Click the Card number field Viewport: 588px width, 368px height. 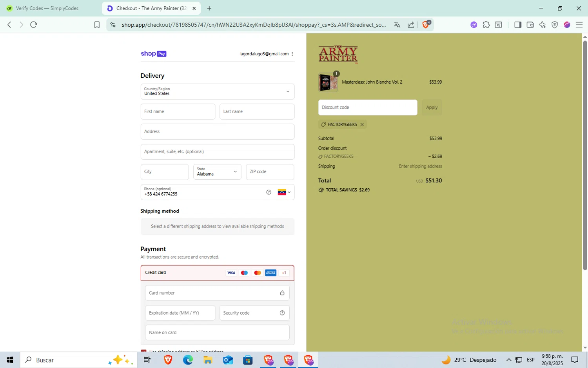click(x=217, y=293)
